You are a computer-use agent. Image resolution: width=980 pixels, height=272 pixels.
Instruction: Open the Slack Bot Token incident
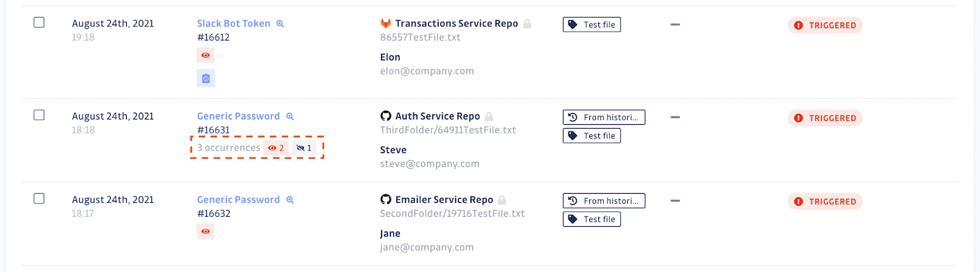[233, 23]
